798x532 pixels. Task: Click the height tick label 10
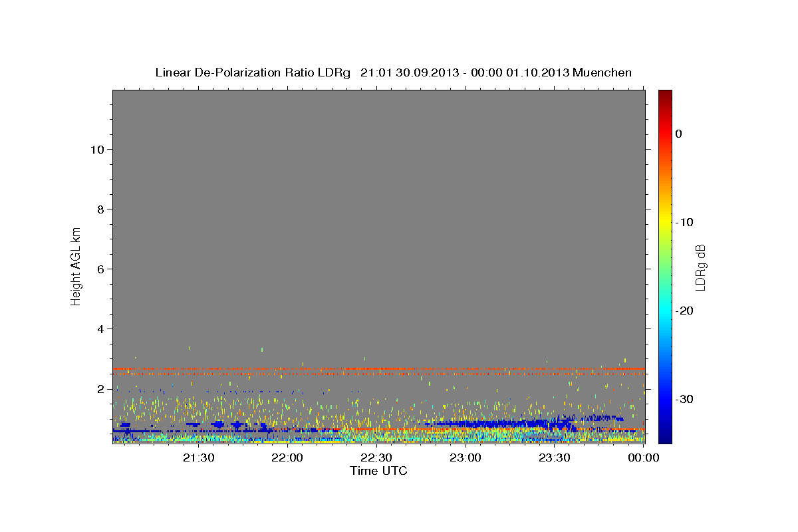[98, 150]
